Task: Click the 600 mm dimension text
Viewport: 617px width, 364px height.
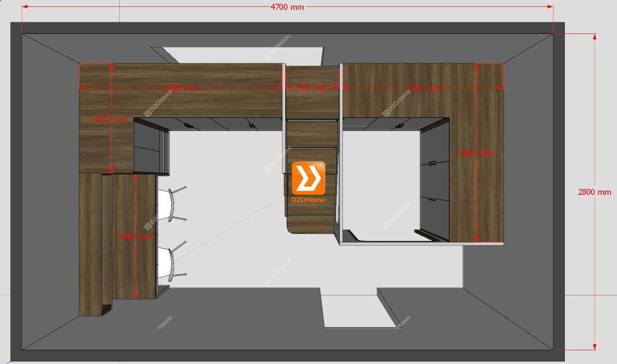Action: [x=312, y=88]
